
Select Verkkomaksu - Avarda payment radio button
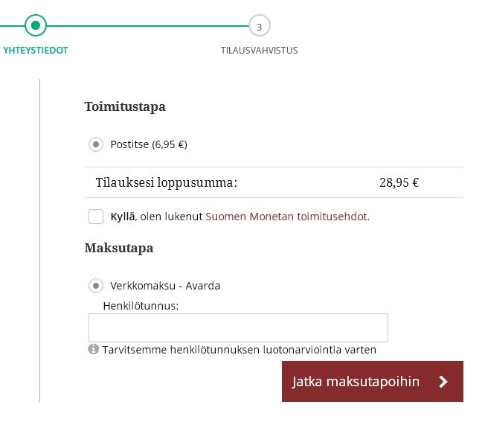96,285
